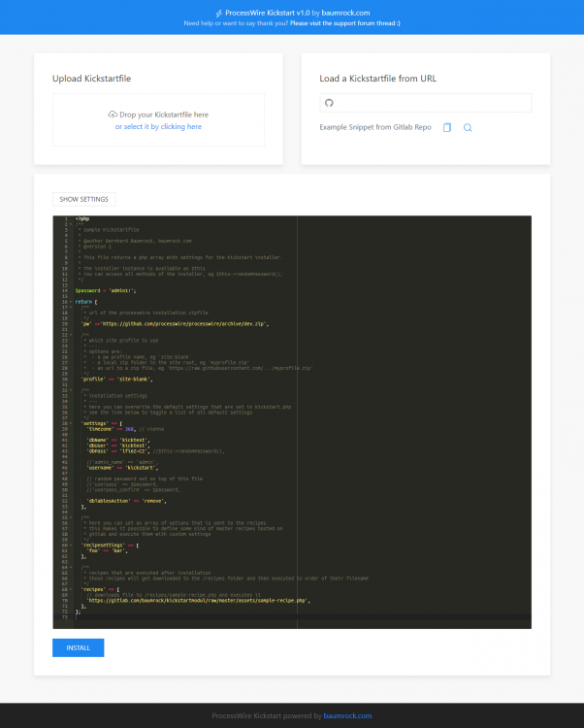Click the 'profile' => 'site-blank' line
The height and width of the screenshot is (728, 584).
(x=116, y=380)
